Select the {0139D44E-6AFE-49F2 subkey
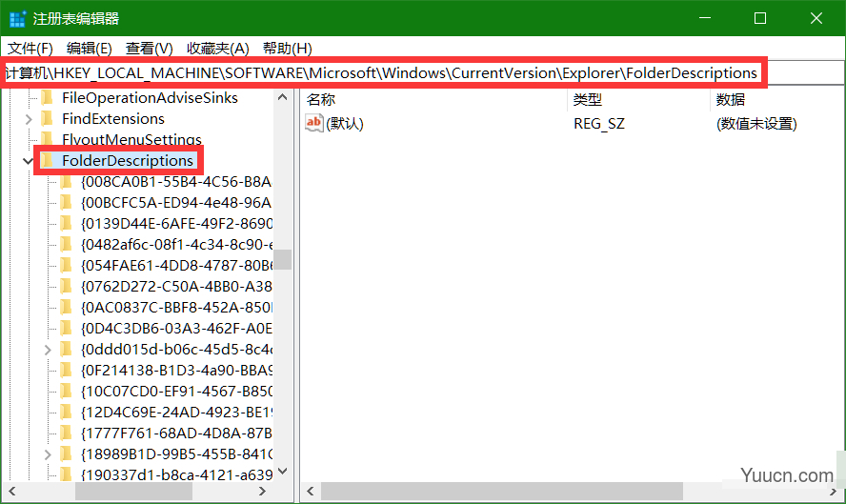 tap(176, 223)
